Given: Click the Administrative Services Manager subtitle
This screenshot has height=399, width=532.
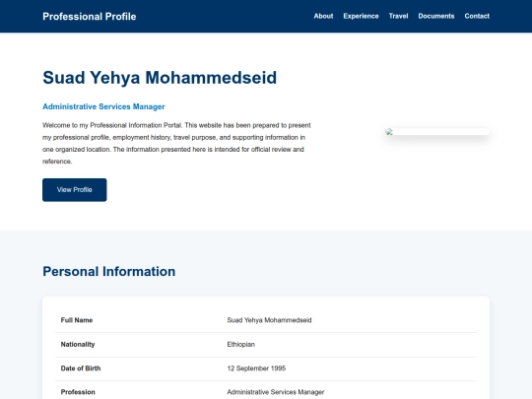Looking at the screenshot, I should (103, 106).
